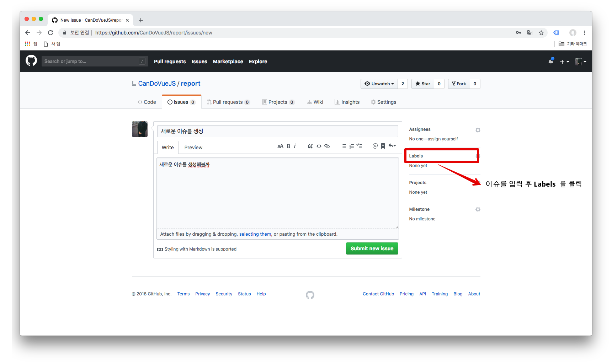
Task: Open the Assignees gear icon
Action: [x=478, y=130]
